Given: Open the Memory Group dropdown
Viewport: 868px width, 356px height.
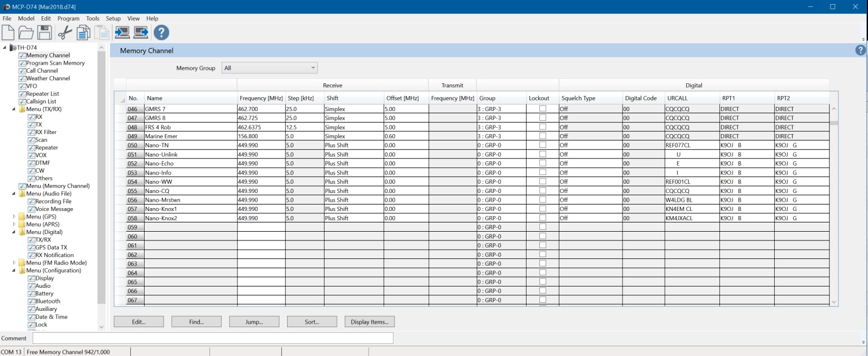Looking at the screenshot, I should (270, 68).
